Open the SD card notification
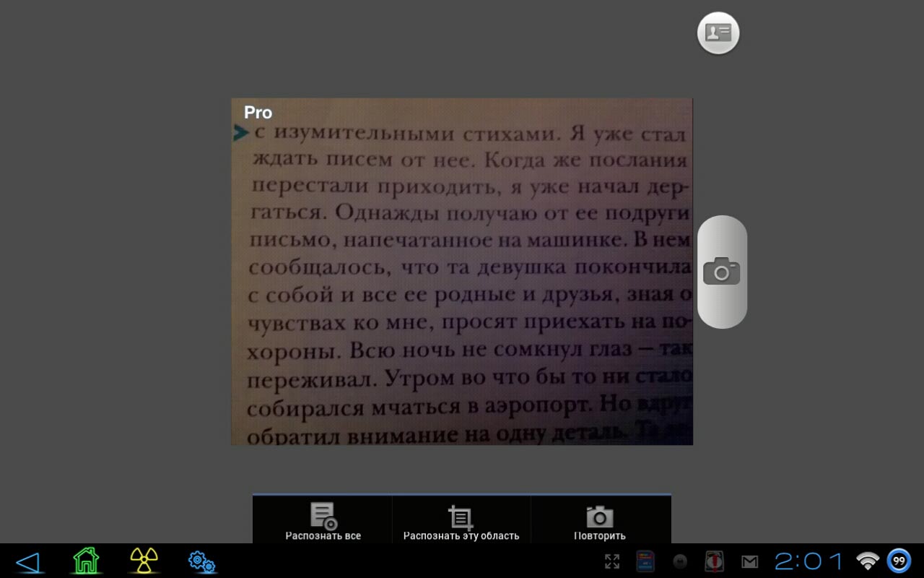 (x=645, y=561)
